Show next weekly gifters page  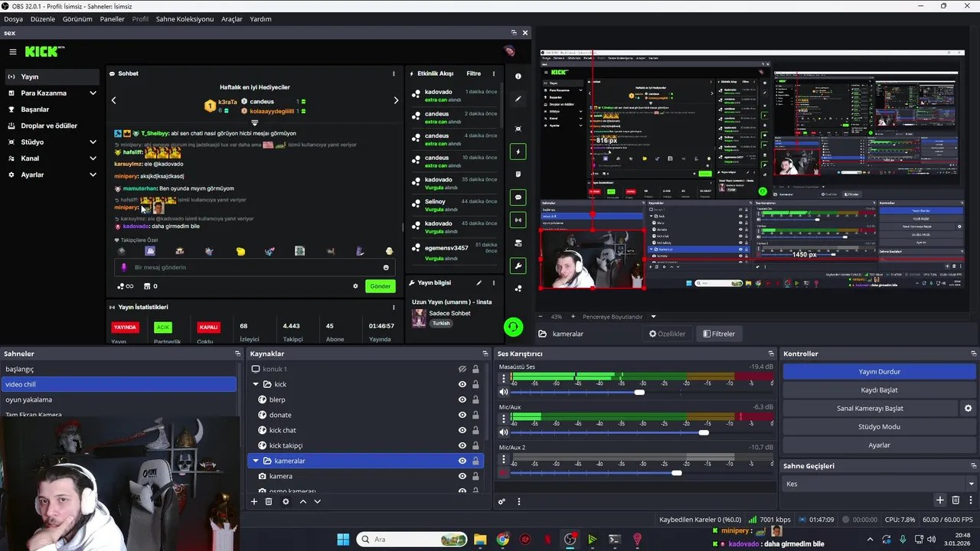point(396,100)
